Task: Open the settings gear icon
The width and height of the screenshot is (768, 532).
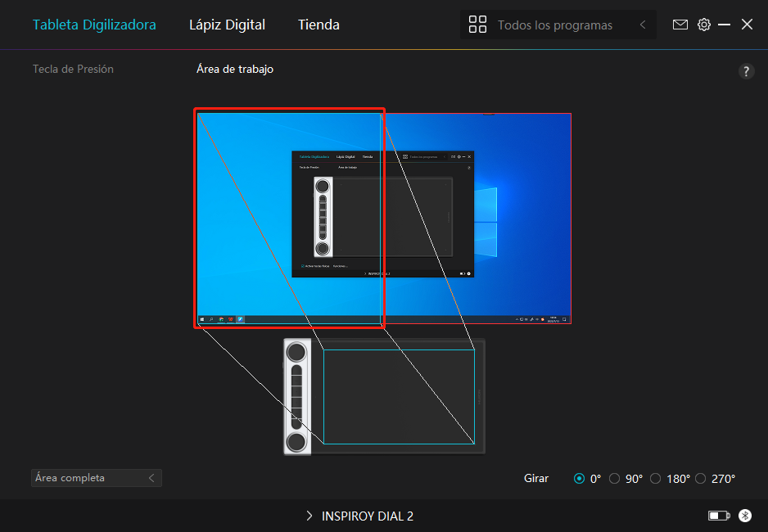Action: (703, 25)
